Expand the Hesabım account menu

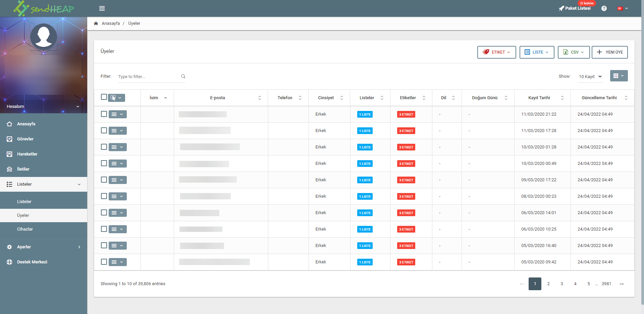point(44,106)
